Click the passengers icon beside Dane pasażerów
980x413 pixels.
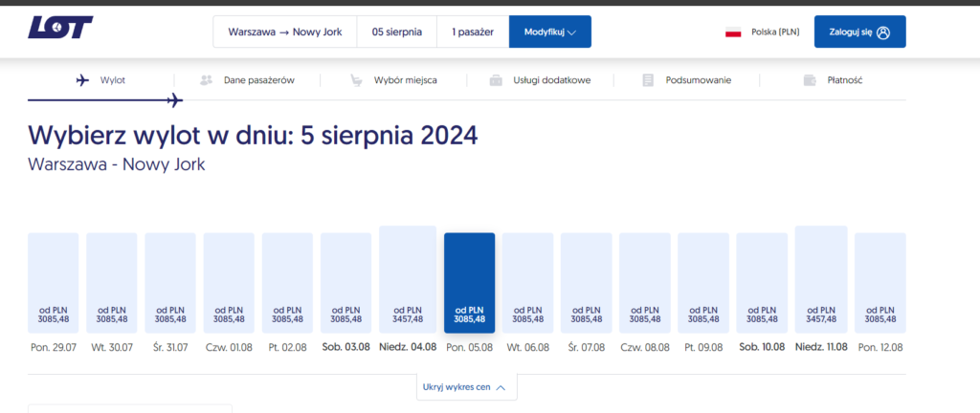click(x=206, y=80)
